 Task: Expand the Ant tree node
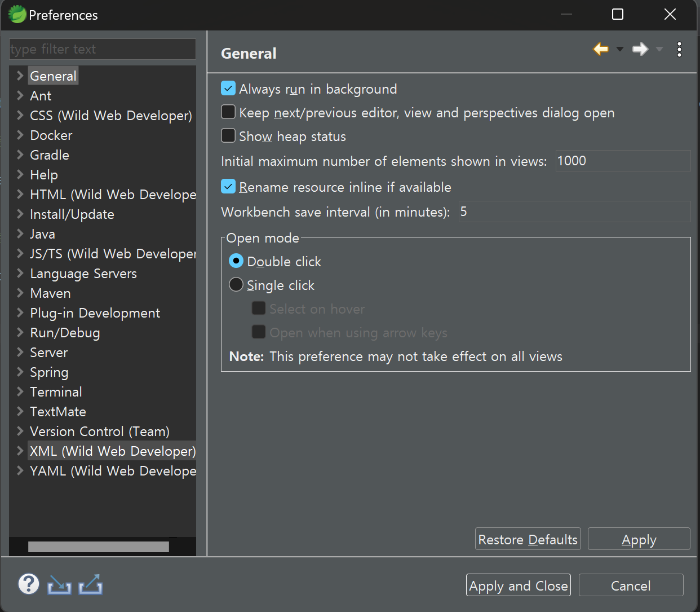pyautogui.click(x=20, y=95)
